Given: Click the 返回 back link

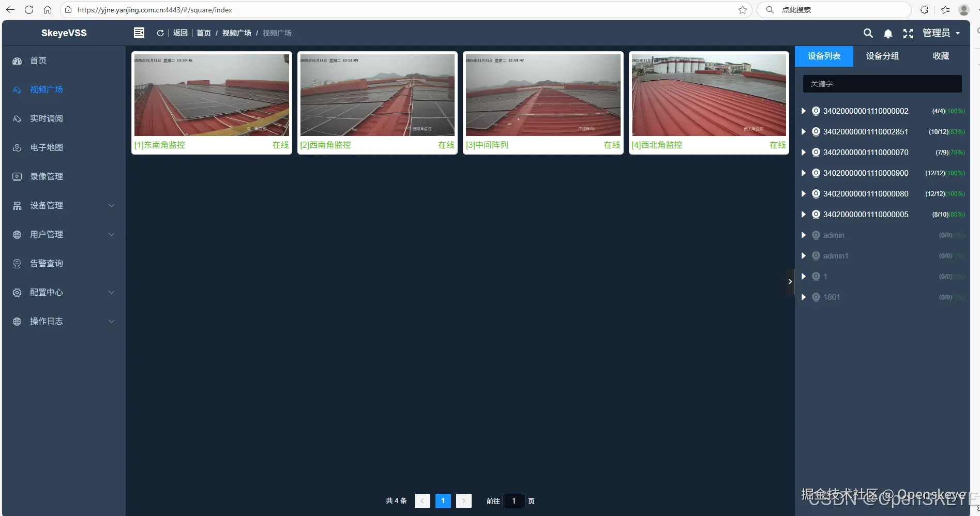Looking at the screenshot, I should (x=180, y=33).
